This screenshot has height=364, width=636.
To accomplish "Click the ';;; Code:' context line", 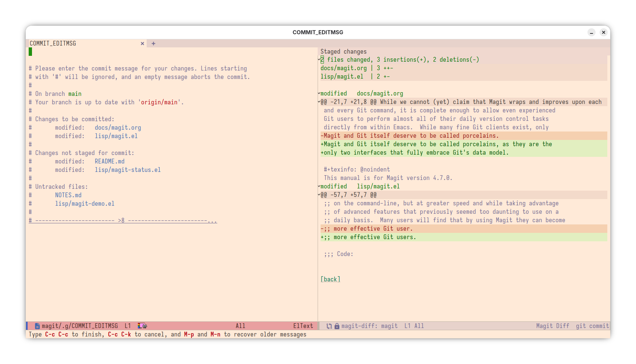I will 338,254.
